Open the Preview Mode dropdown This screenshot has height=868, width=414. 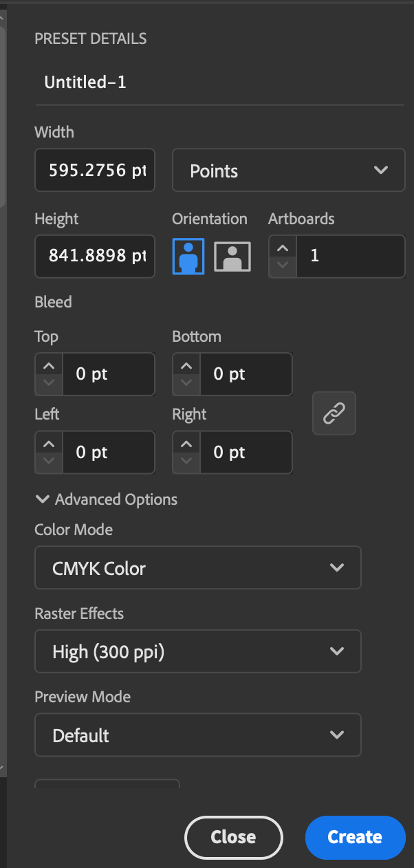pos(198,735)
